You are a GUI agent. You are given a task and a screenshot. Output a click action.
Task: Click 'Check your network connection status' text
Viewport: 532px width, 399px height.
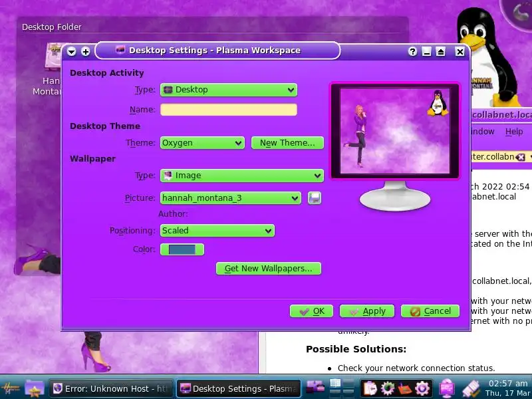[416, 368]
